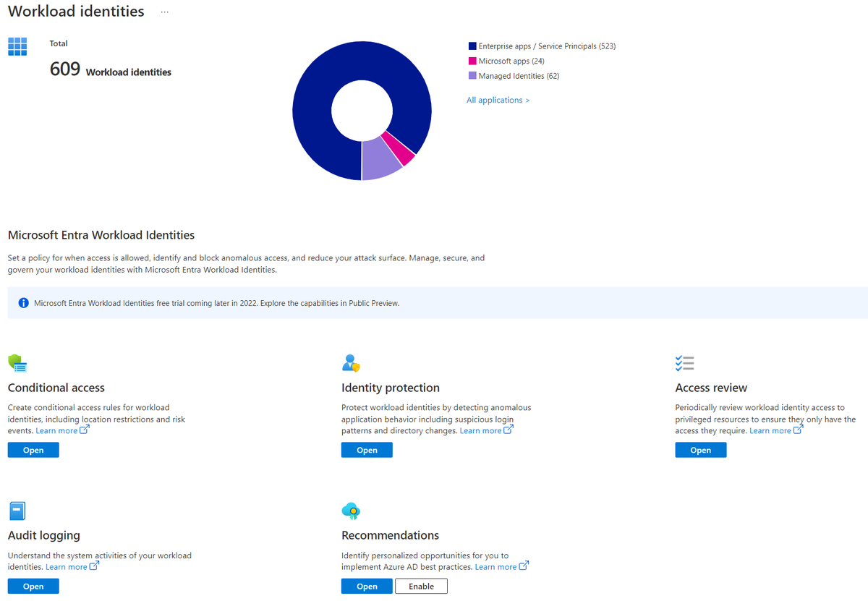Screen dimensions: 868x601
Task: Click external link icon after Identity protection Learn more
Action: tap(508, 430)
